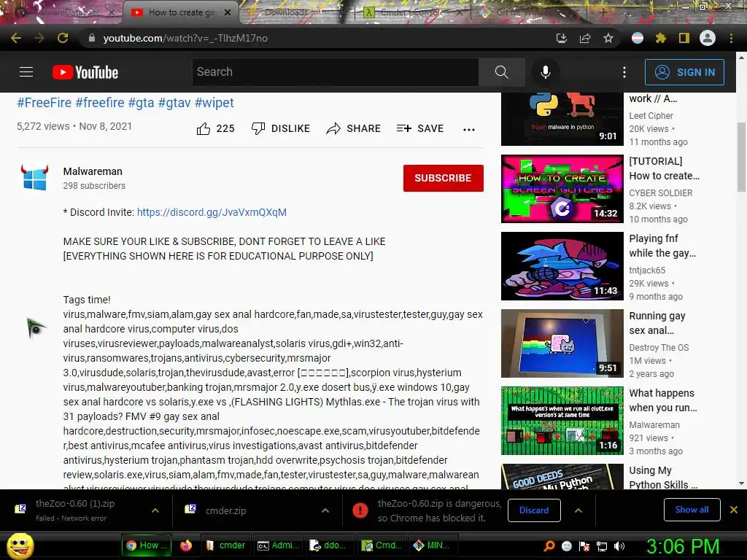Open Trojan malware in python thumbnail
Viewport: 747px width, 560px height.
tap(562, 119)
